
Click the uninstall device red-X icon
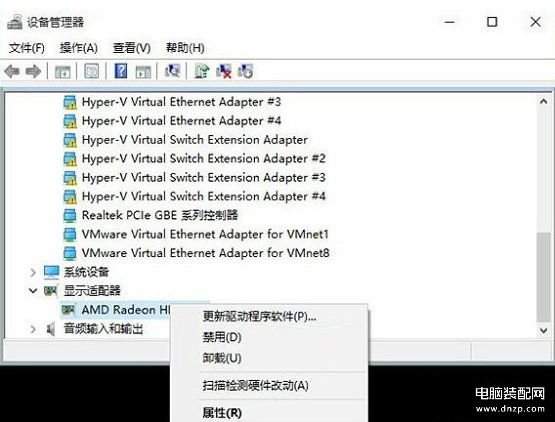[224, 71]
